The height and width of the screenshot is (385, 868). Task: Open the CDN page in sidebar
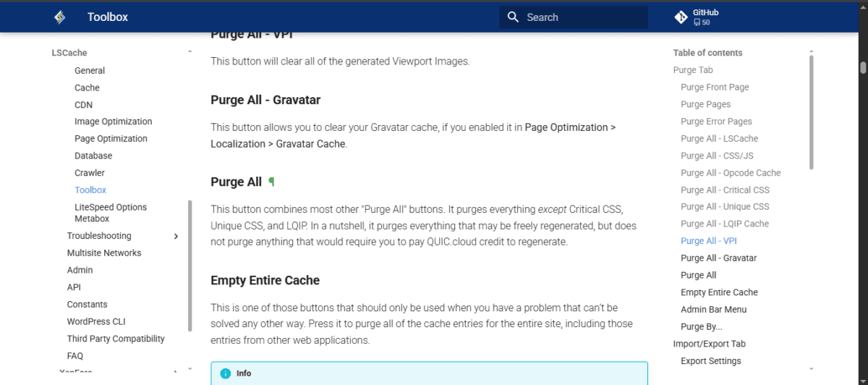(83, 105)
